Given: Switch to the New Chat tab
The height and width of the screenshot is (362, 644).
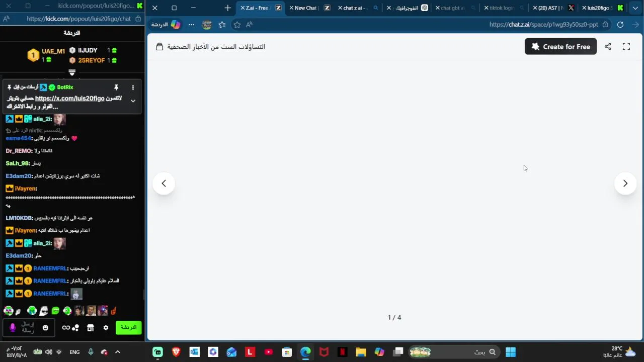Looking at the screenshot, I should (309, 8).
